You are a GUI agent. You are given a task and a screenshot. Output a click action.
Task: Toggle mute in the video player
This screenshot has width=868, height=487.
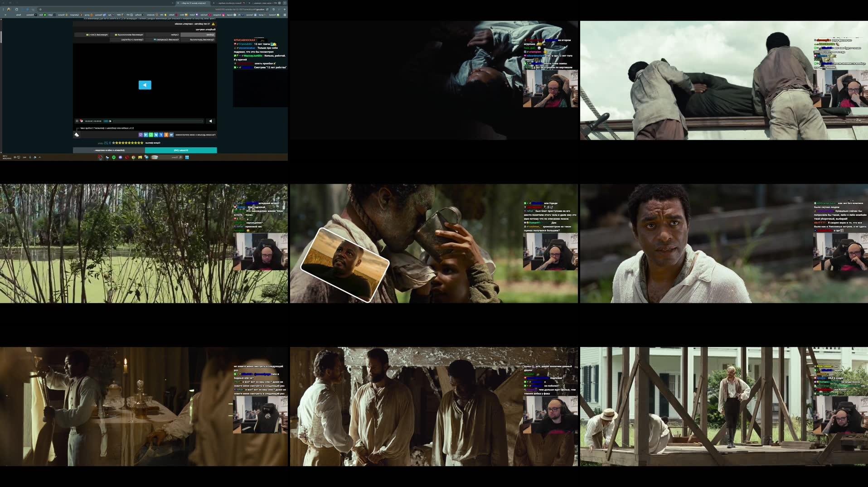pyautogui.click(x=110, y=121)
